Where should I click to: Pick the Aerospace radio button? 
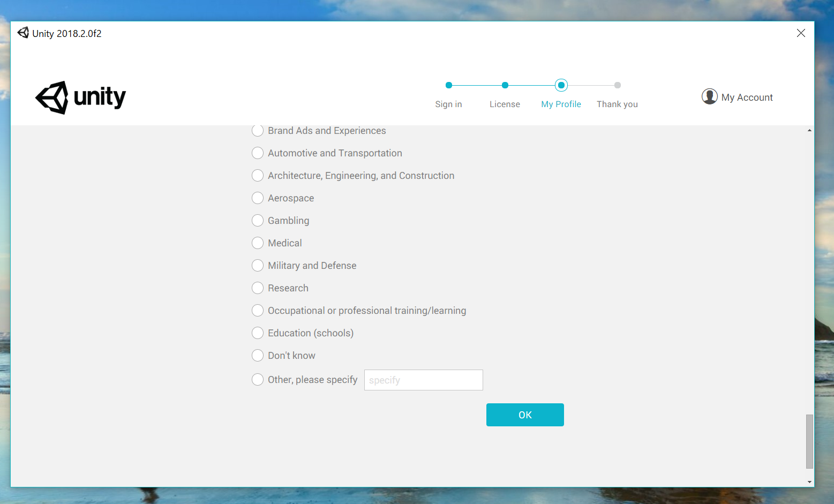click(x=258, y=198)
